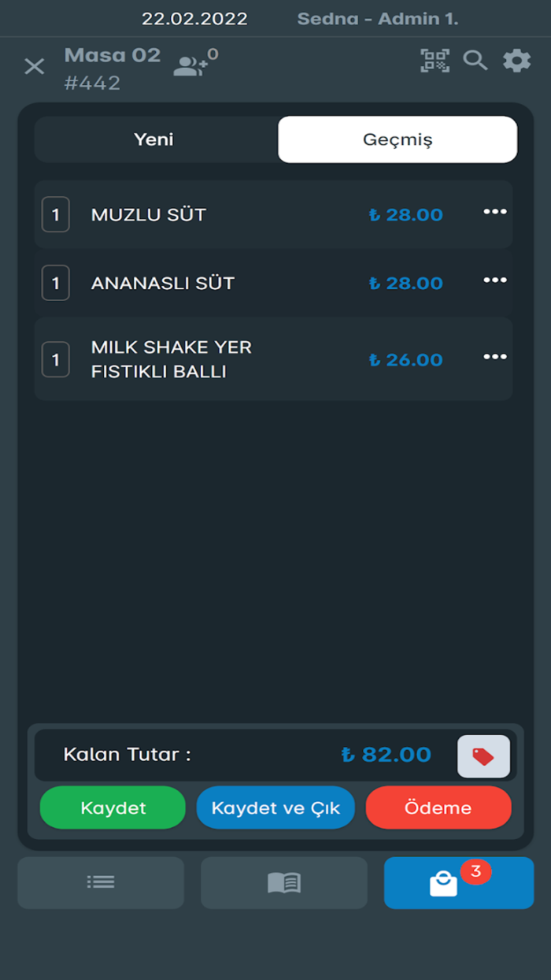Tap the quantity box for MUZLU SÜT
Image resolution: width=551 pixels, height=980 pixels.
click(x=55, y=213)
